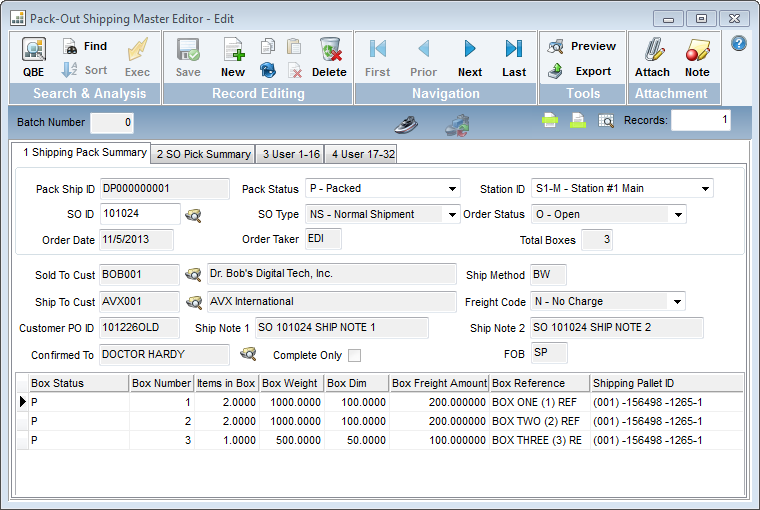Viewport: 760px width, 510px height.
Task: Click the copy record icon
Action: click(268, 47)
